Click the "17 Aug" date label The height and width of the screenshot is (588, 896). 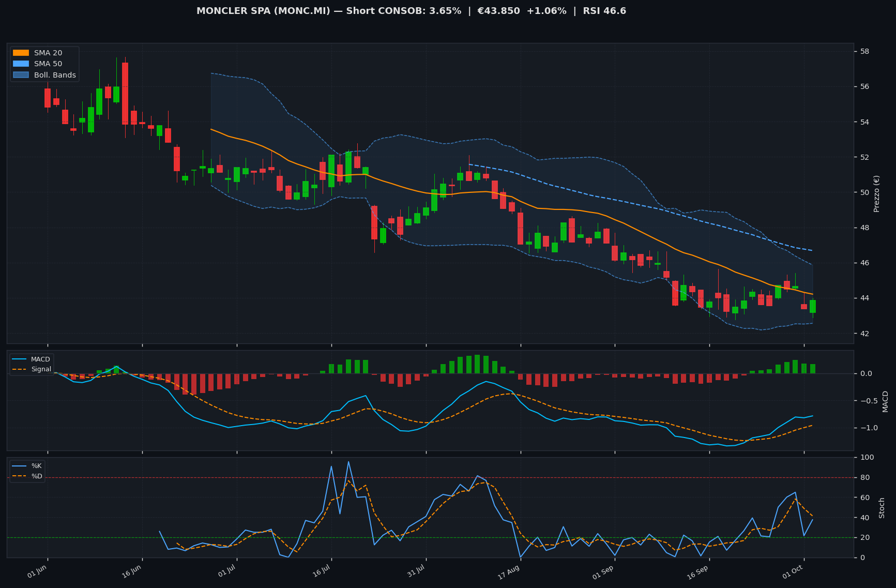click(x=509, y=572)
